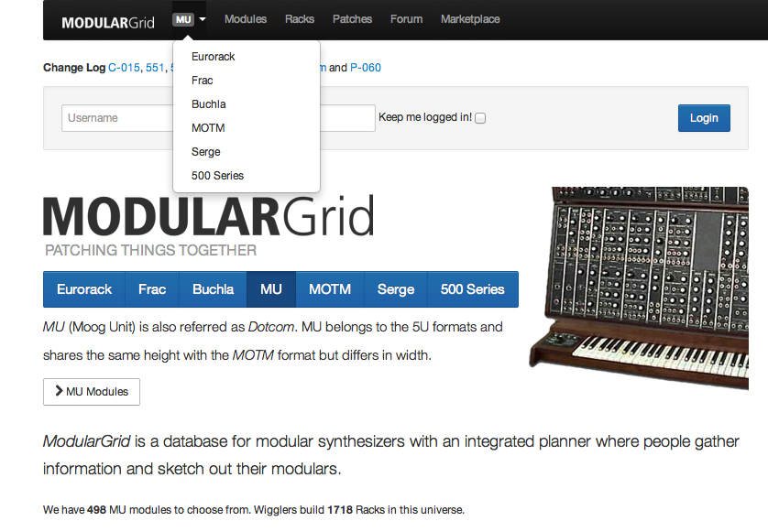Select the active MU format tab
Screen dimensions: 768x532
pyautogui.click(x=271, y=289)
